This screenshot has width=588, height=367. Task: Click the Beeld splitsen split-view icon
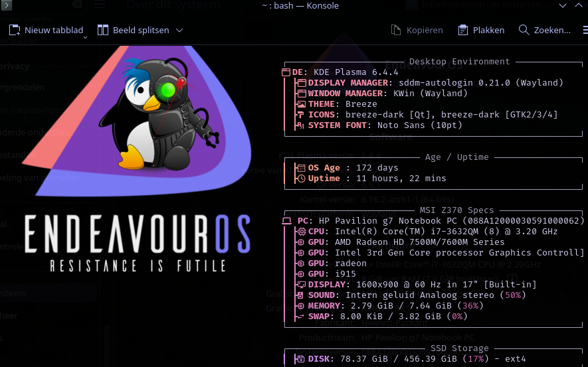[102, 31]
